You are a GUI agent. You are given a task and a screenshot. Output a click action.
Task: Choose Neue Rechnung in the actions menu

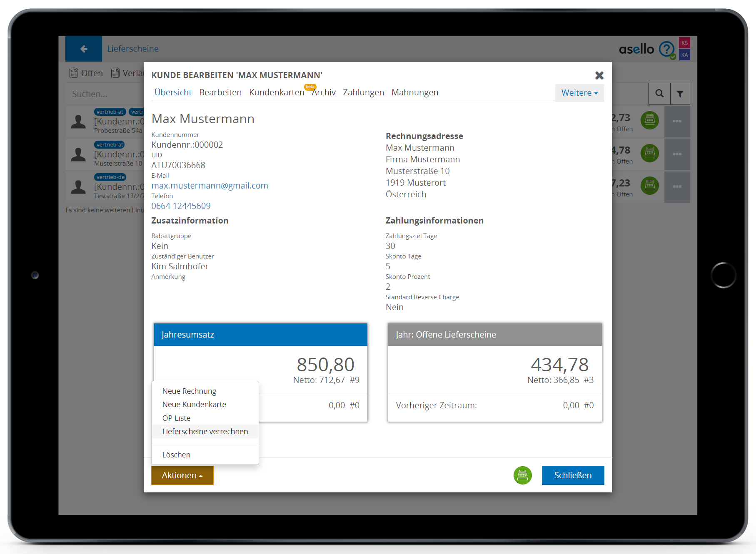[189, 391]
